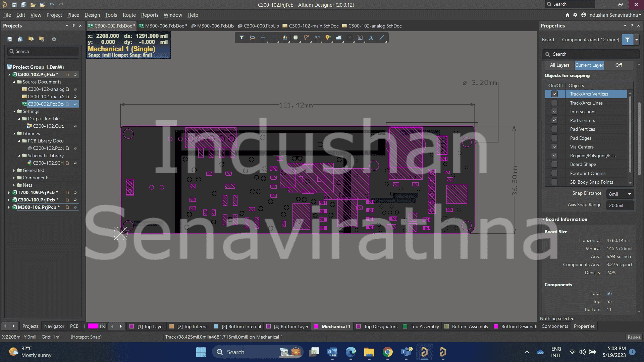Screen dimensions: 644x362
Task: Open a document with the folder icon
Action: point(33,5)
